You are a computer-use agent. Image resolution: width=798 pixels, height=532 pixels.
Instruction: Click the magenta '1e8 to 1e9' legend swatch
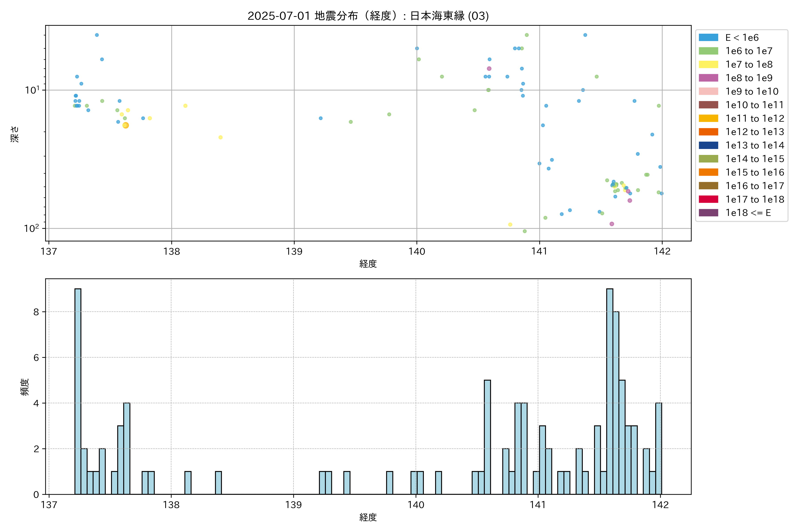(708, 78)
